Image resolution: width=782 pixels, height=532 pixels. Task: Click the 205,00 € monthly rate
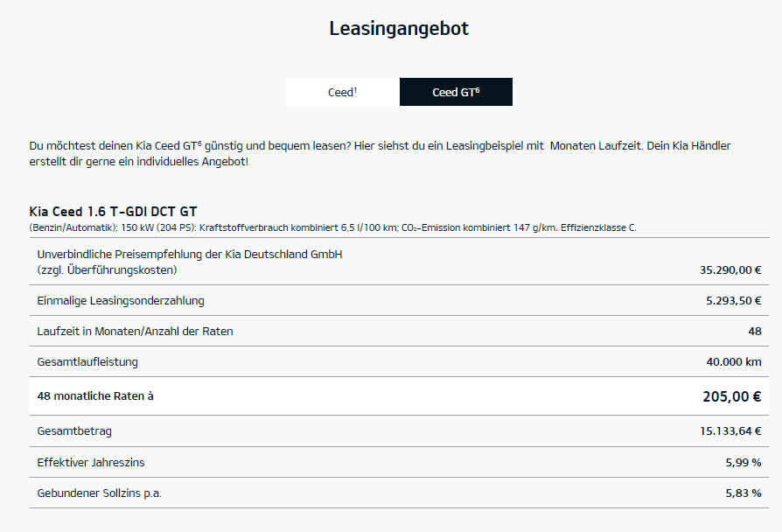coord(731,396)
